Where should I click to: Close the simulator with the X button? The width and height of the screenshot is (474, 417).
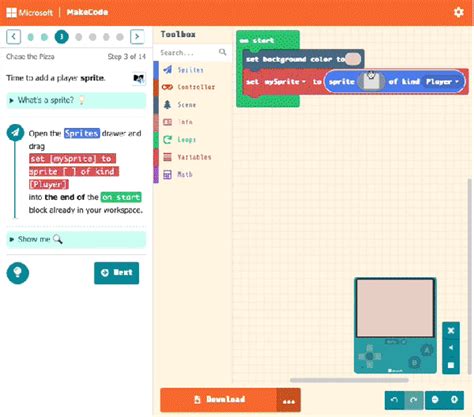coord(451,330)
